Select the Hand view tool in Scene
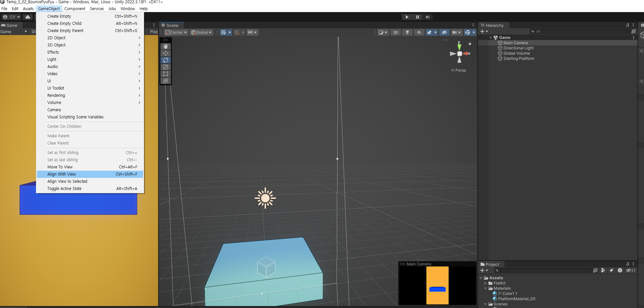The height and width of the screenshot is (308, 644). 166,46
